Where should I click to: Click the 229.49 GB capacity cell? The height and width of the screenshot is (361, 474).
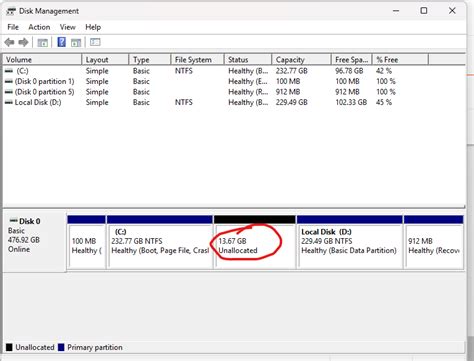291,102
